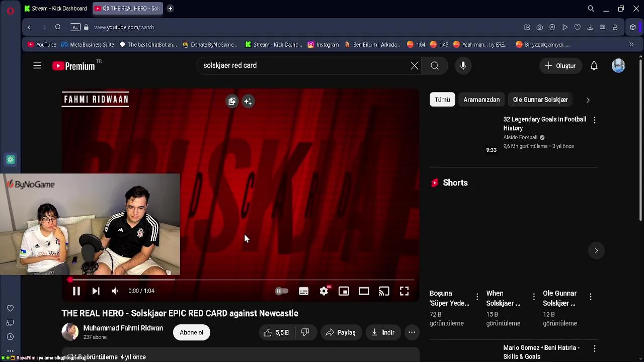This screenshot has height=362, width=644.
Task: Toggle autoplay switch in player
Action: (282, 291)
